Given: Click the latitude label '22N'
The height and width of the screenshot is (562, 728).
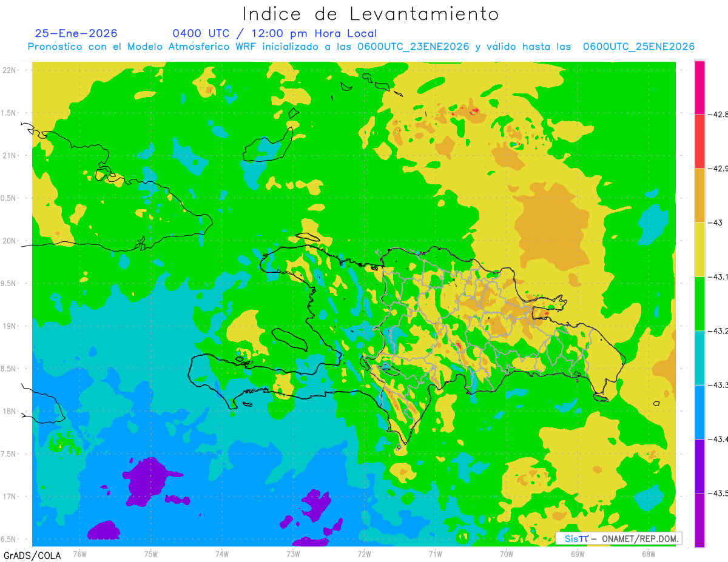Looking at the screenshot, I should (10, 70).
